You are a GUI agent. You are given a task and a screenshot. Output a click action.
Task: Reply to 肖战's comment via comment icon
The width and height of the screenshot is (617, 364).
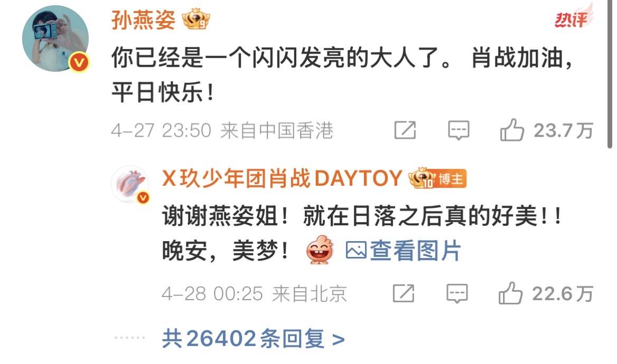457,293
